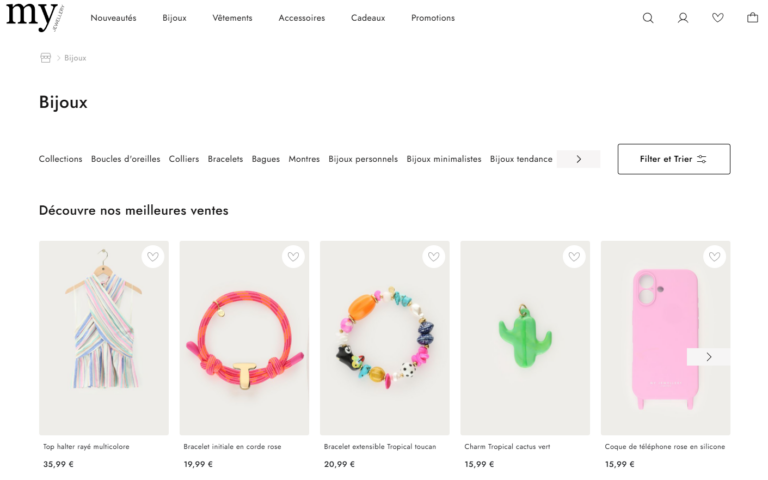The width and height of the screenshot is (768, 480).
Task: Open the search magnifier icon
Action: click(648, 18)
